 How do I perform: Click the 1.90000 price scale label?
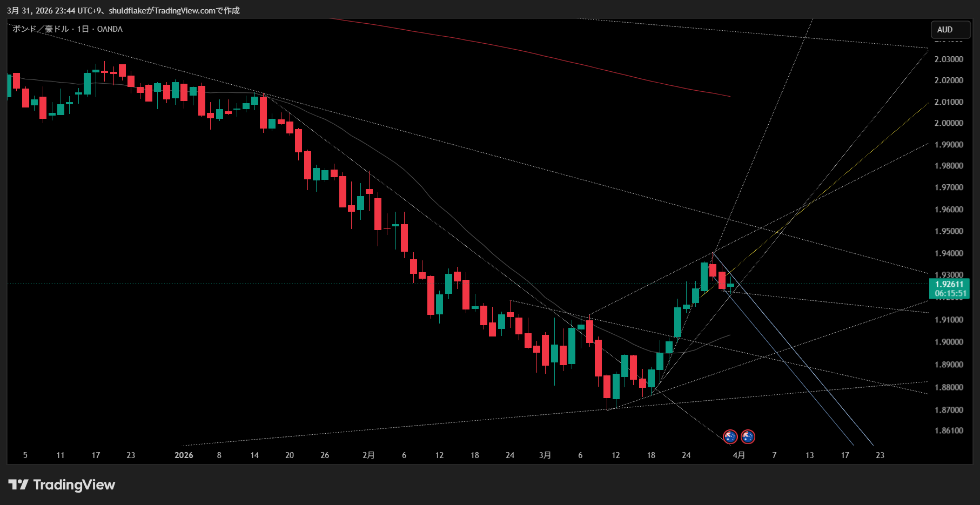click(949, 342)
